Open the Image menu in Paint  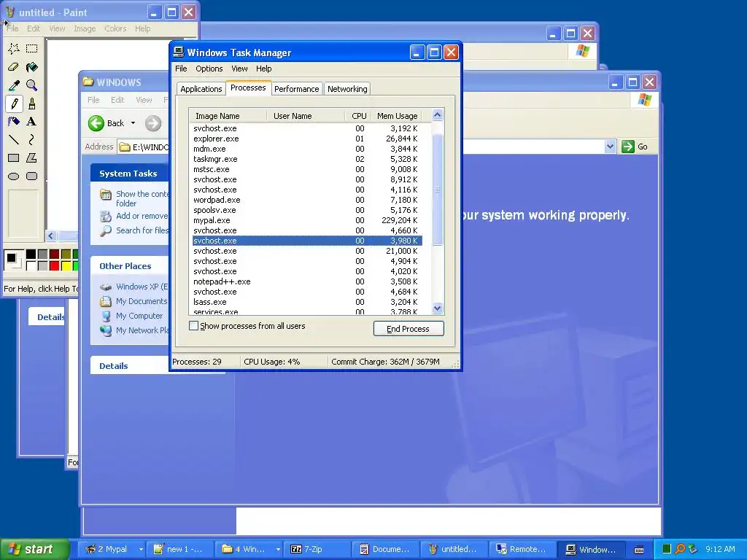85,28
